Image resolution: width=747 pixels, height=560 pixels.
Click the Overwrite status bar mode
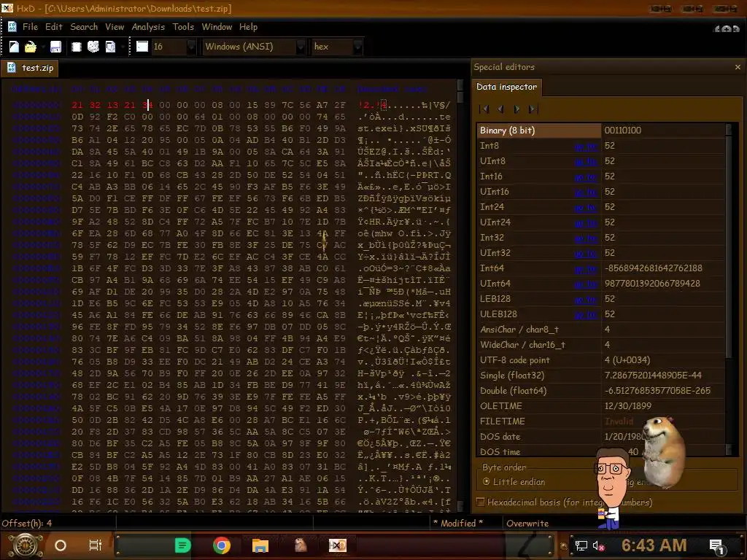pos(527,524)
